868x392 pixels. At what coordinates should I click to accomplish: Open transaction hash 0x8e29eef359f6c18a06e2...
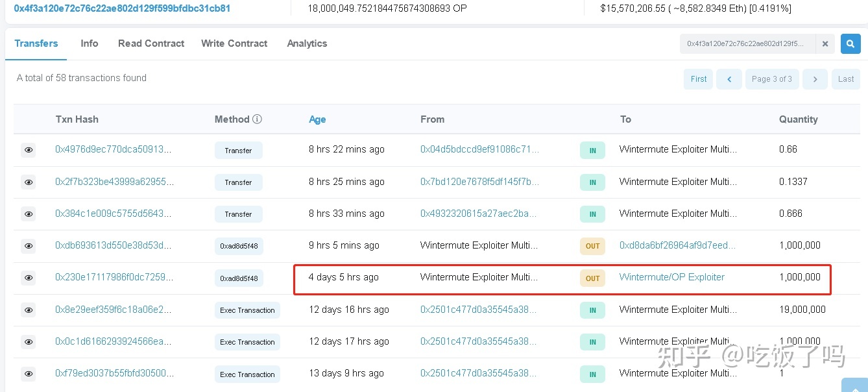pos(114,310)
